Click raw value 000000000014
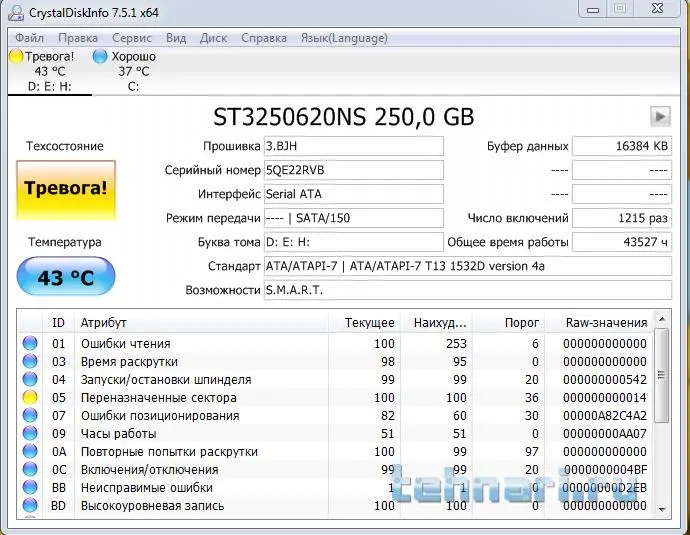The image size is (690, 535). 605,398
